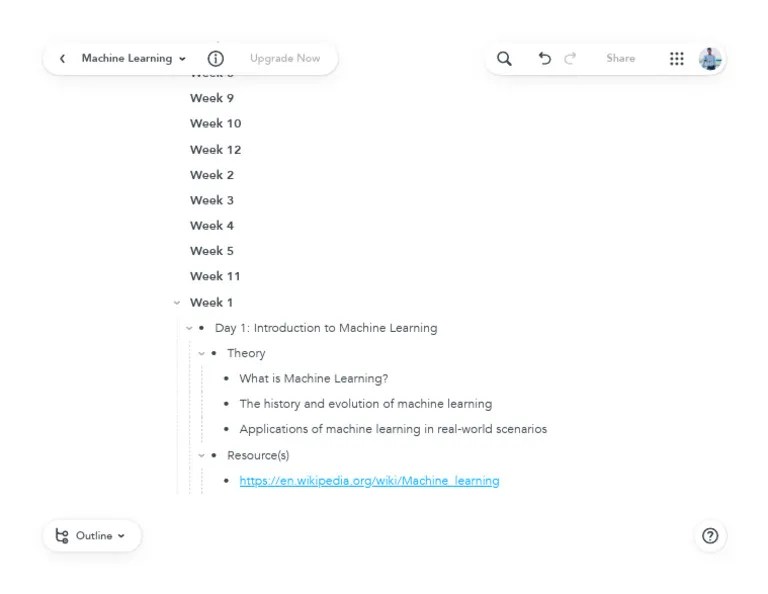Select the Week 3 item

(212, 200)
